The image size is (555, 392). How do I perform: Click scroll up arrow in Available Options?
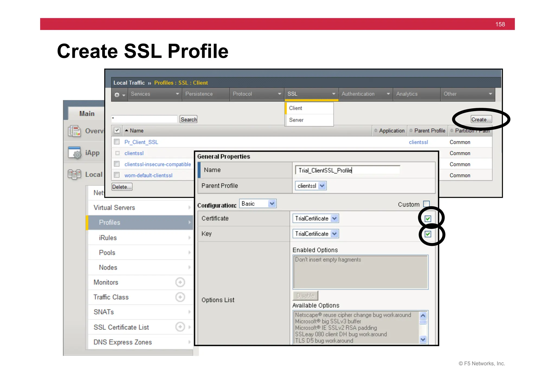point(423,316)
